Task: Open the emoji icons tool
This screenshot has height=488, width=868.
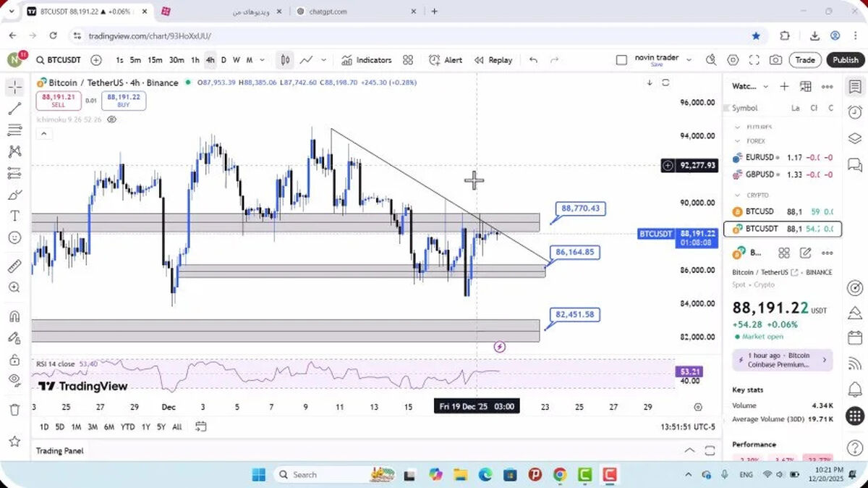Action: (x=14, y=237)
